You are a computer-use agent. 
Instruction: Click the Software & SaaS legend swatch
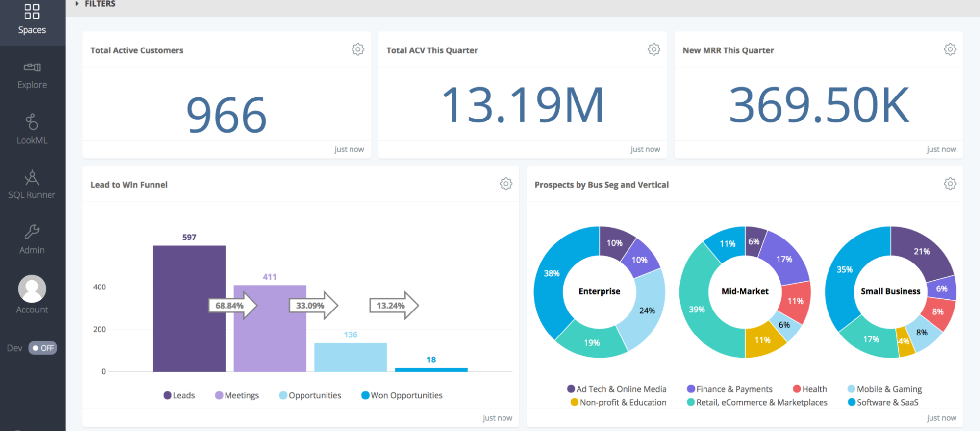coord(852,402)
